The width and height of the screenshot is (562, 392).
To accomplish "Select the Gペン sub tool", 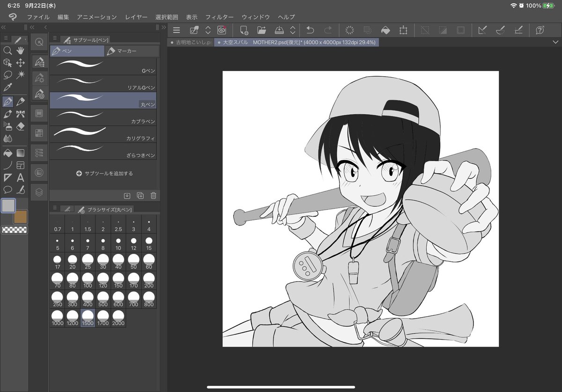I will [x=103, y=66].
